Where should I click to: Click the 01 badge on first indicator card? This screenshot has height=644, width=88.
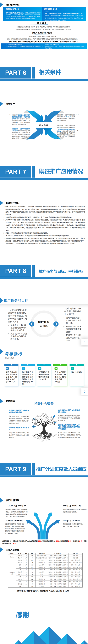7,368
